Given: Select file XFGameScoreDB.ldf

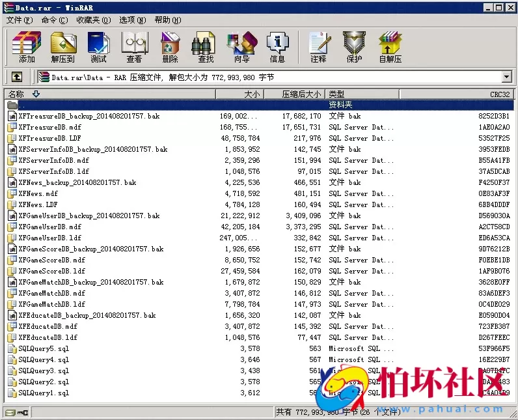Looking at the screenshot, I should pos(52,272).
